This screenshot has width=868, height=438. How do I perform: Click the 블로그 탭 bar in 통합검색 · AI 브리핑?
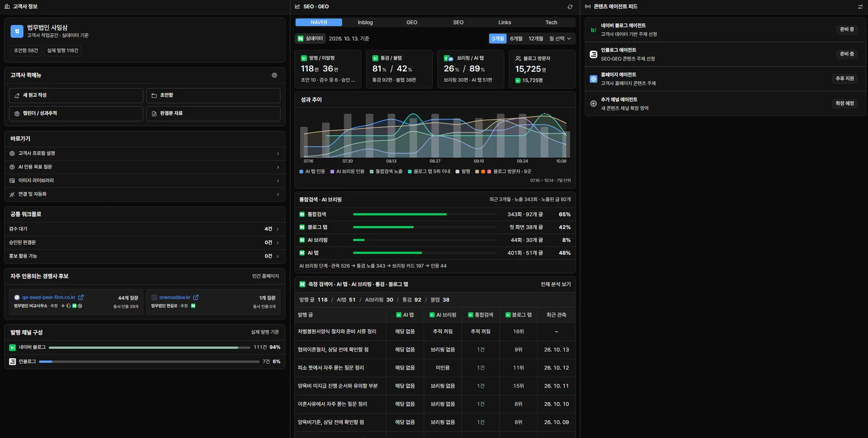pyautogui.click(x=425, y=228)
